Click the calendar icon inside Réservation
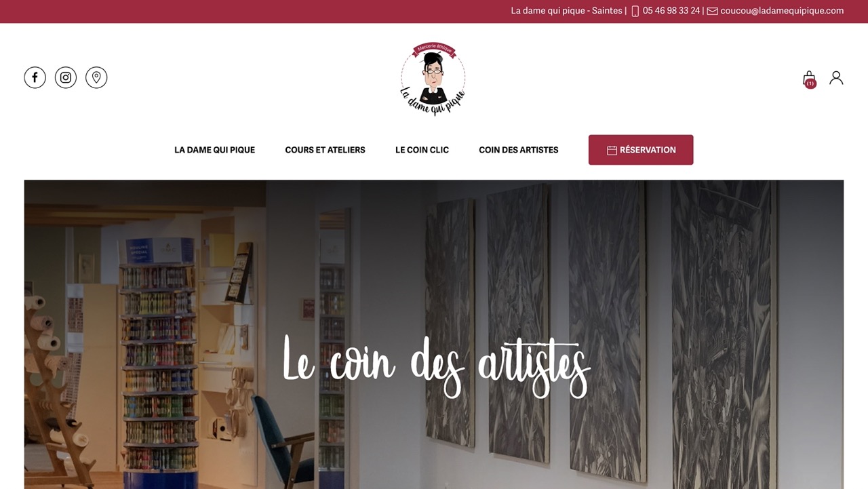The image size is (868, 489). 612,150
